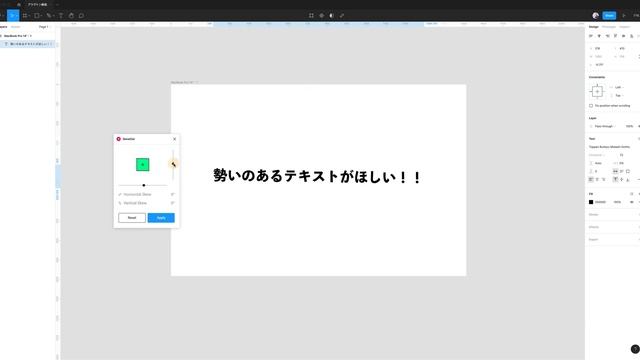Switch to the Layers tab
The image size is (640, 360).
click(3, 27)
